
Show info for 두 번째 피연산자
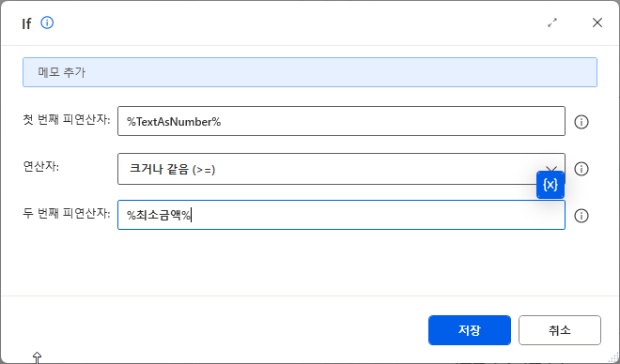tap(581, 216)
